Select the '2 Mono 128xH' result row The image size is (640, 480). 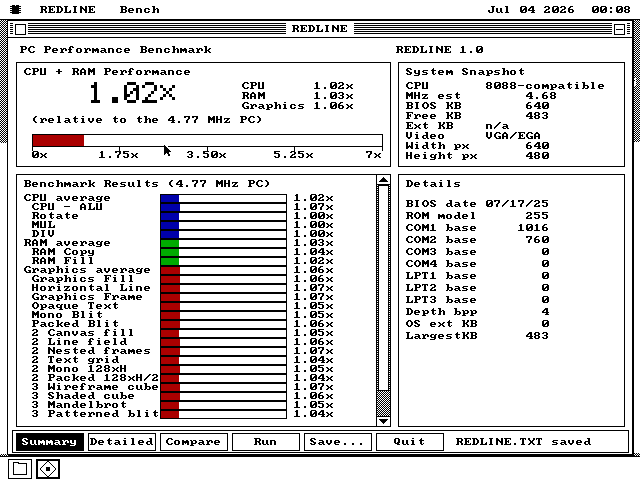[178, 369]
